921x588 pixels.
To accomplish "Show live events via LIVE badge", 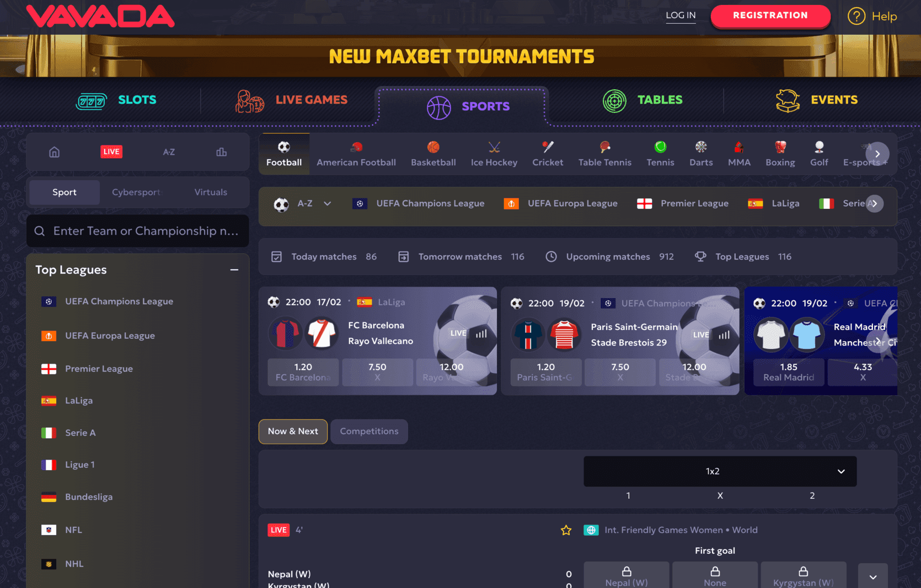I will pos(111,152).
